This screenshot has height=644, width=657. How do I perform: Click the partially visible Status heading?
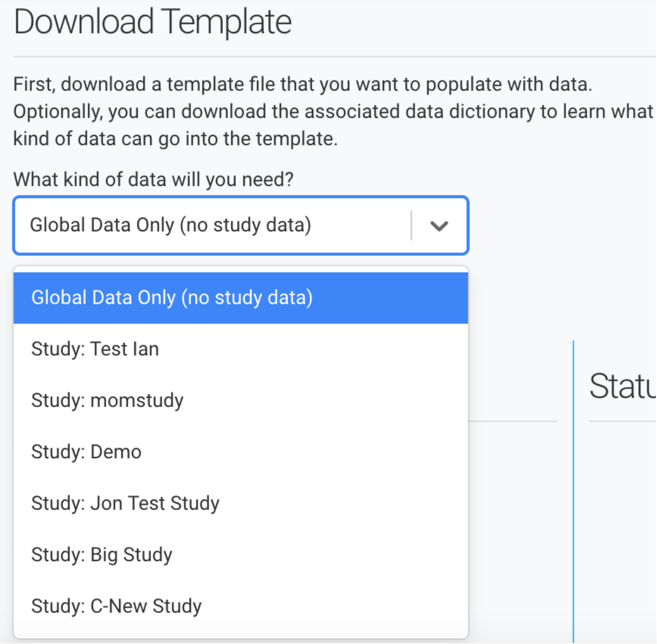(622, 387)
